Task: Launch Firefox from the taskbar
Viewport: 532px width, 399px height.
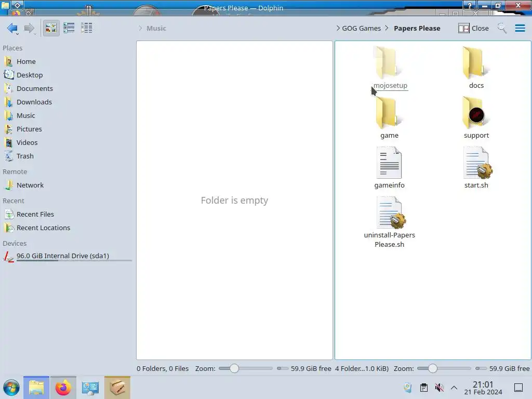Action: tap(63, 388)
